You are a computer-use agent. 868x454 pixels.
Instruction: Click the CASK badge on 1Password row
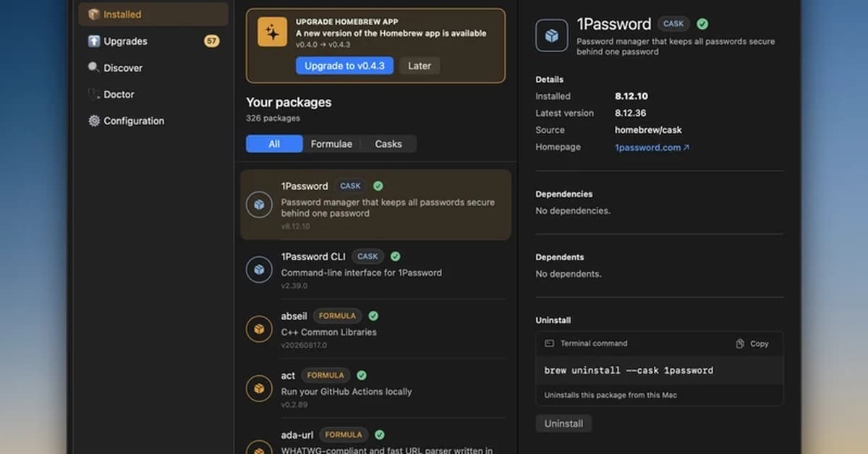click(x=351, y=186)
